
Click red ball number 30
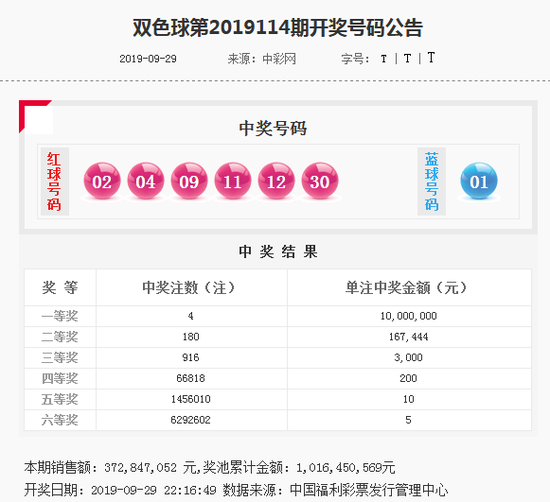tap(320, 181)
